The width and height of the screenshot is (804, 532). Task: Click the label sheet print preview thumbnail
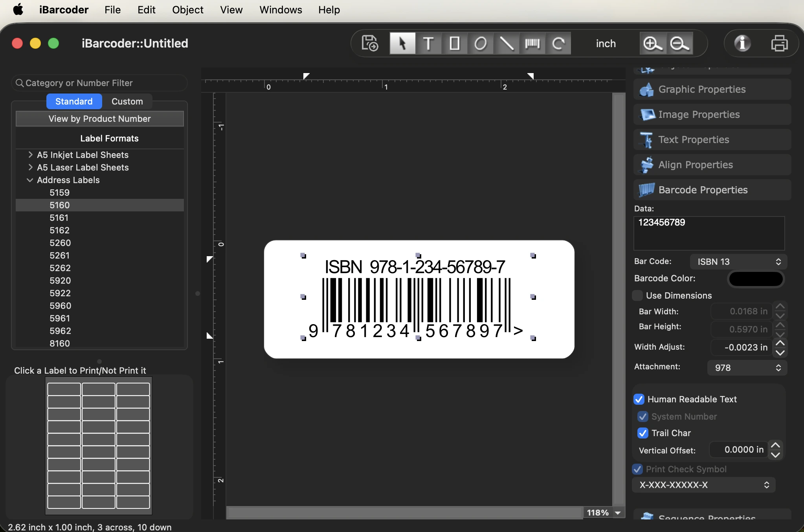coord(99,446)
